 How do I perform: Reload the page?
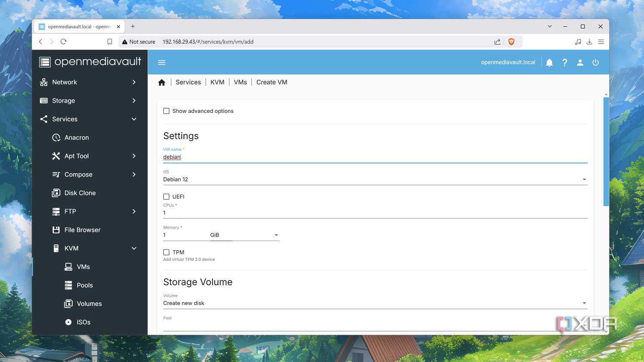pos(64,42)
